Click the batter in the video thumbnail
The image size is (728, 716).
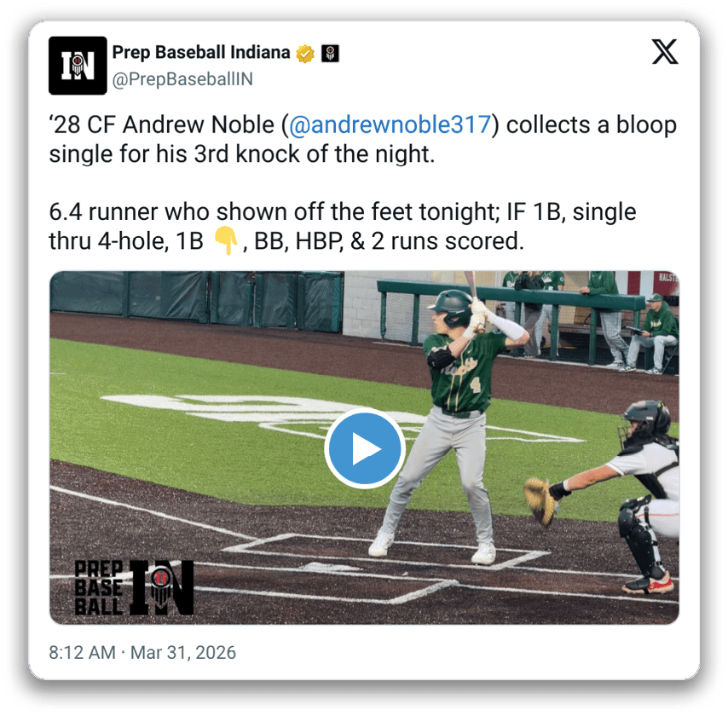click(454, 418)
